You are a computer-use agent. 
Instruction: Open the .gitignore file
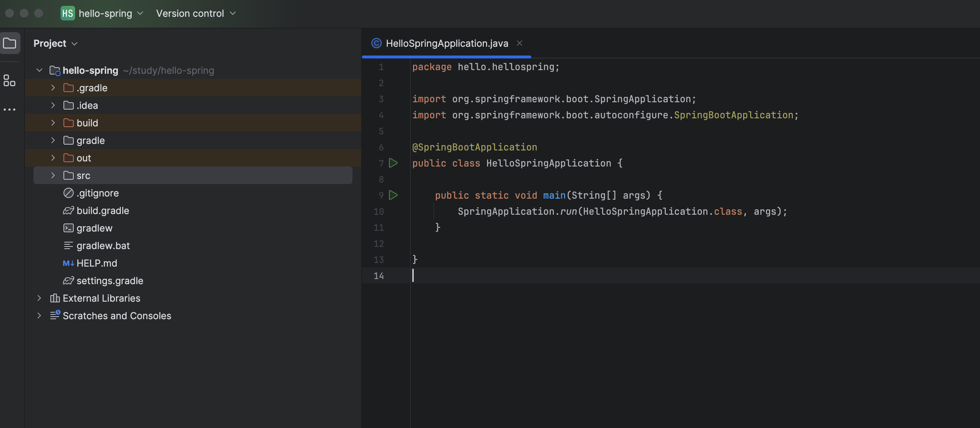(x=97, y=193)
